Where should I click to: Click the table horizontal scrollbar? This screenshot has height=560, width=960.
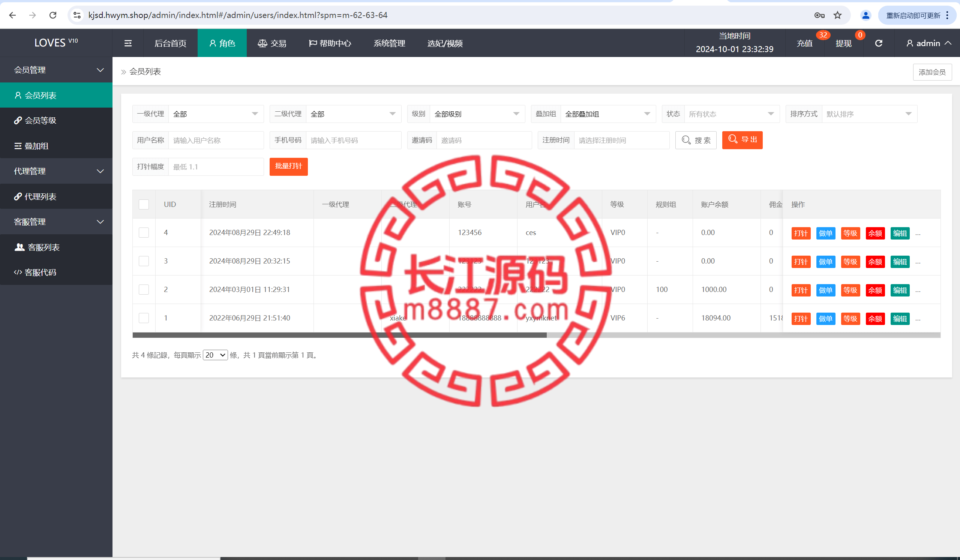point(339,335)
